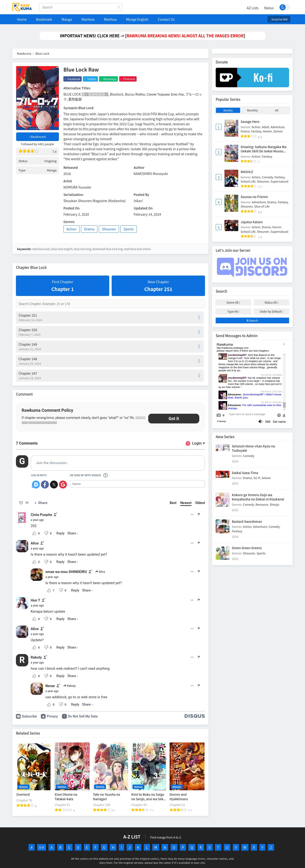Click the search box in header
This screenshot has height=868, width=305.
coord(81,7)
